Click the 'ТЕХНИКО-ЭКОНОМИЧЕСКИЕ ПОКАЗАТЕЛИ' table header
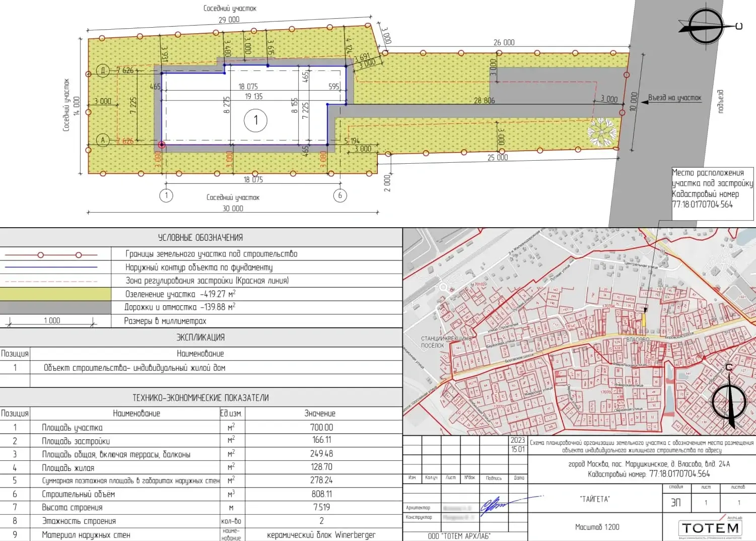 [x=200, y=398]
